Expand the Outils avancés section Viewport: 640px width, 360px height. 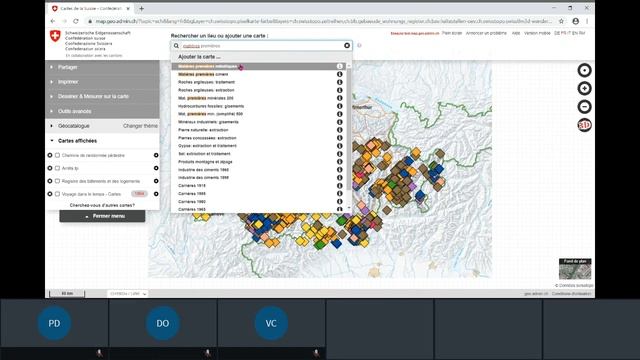[x=102, y=111]
